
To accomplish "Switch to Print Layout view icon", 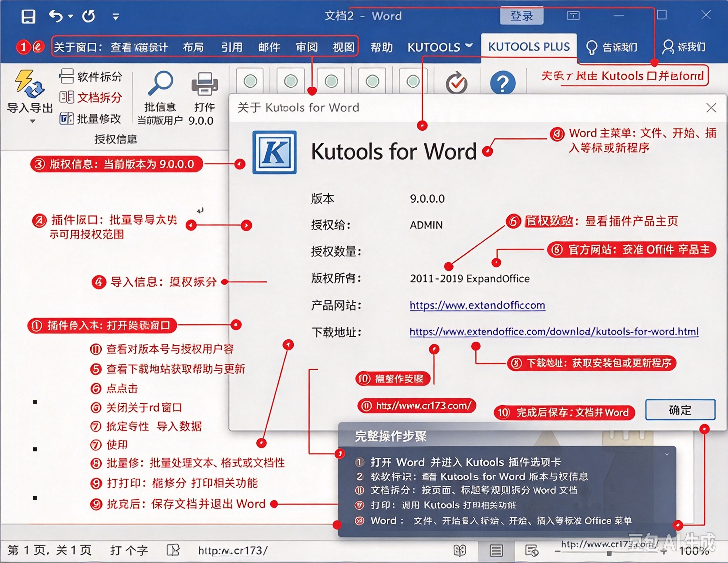I will [x=496, y=551].
